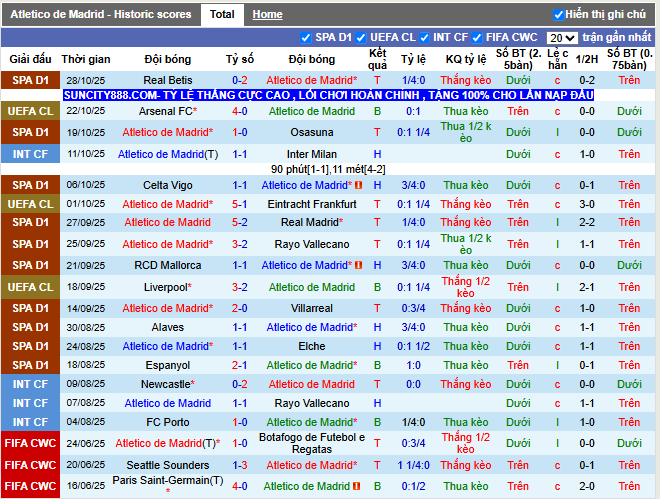660x499 pixels.
Task: Open Botafogo de Futebol e Regatas link
Action: [312, 443]
